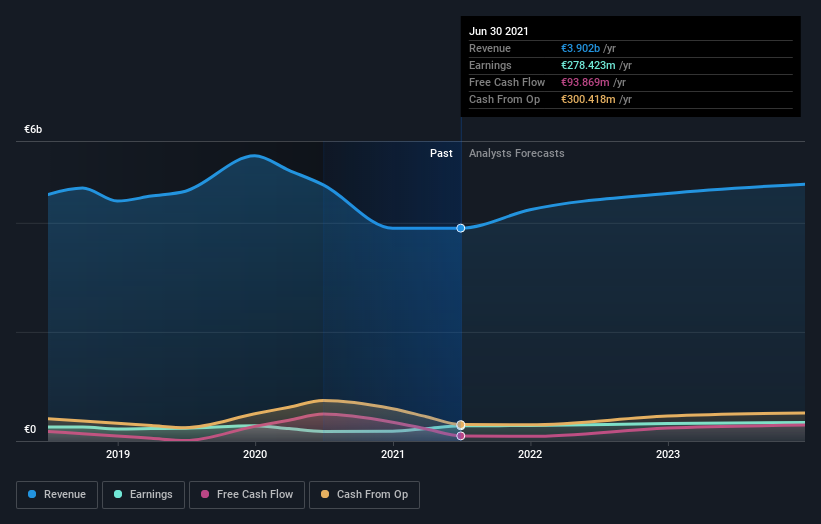This screenshot has height=524, width=821.
Task: Click the Cash From Op label in tooltip
Action: click(504, 99)
